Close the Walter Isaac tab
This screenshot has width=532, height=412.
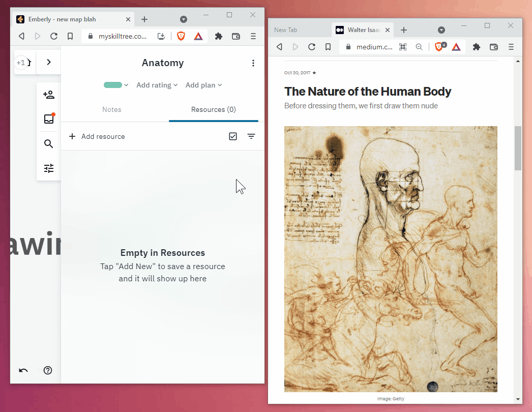(x=388, y=30)
